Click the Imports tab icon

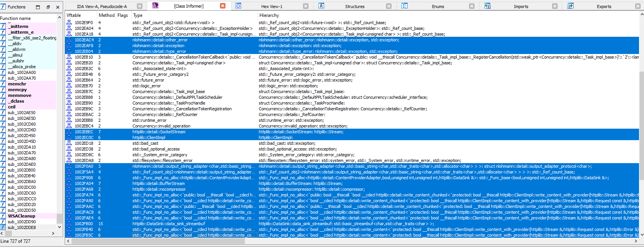pos(487,6)
